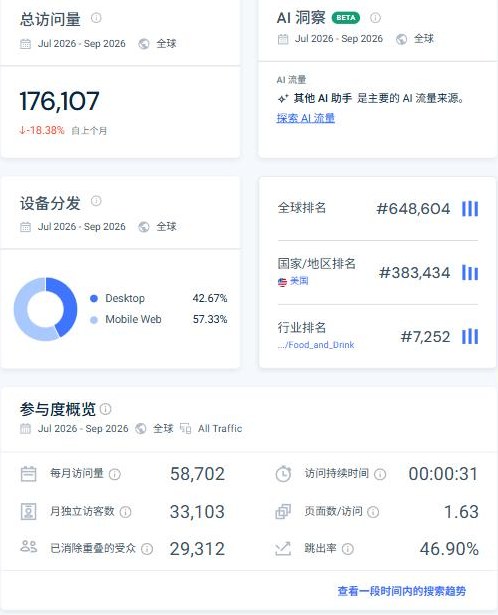Screen dimensions: 498x615
Task: Open 探索 AI 流量 link
Action: tap(305, 118)
